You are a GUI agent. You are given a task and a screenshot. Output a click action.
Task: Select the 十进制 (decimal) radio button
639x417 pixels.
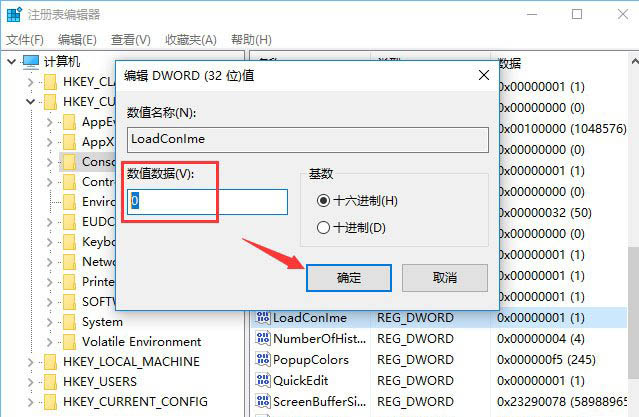(x=322, y=227)
